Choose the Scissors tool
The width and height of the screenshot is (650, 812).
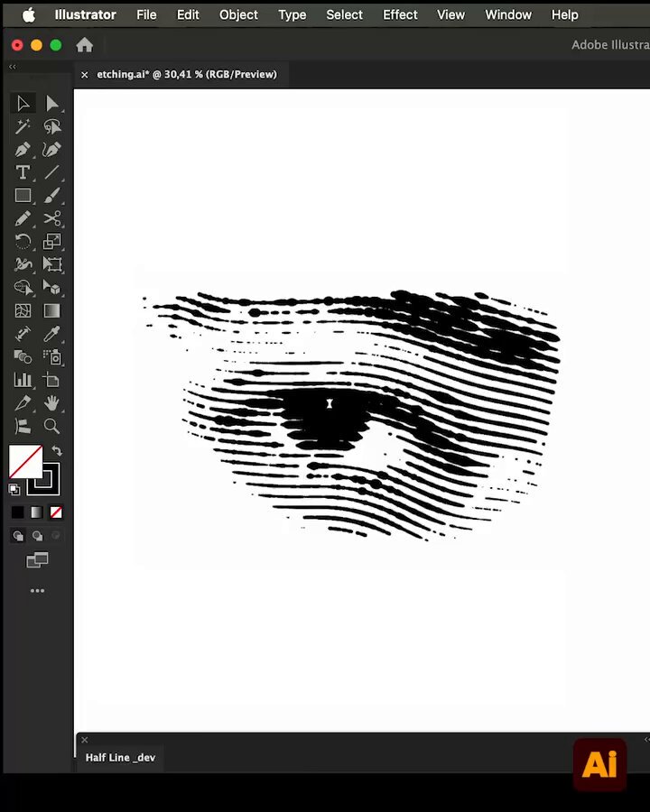click(x=51, y=218)
